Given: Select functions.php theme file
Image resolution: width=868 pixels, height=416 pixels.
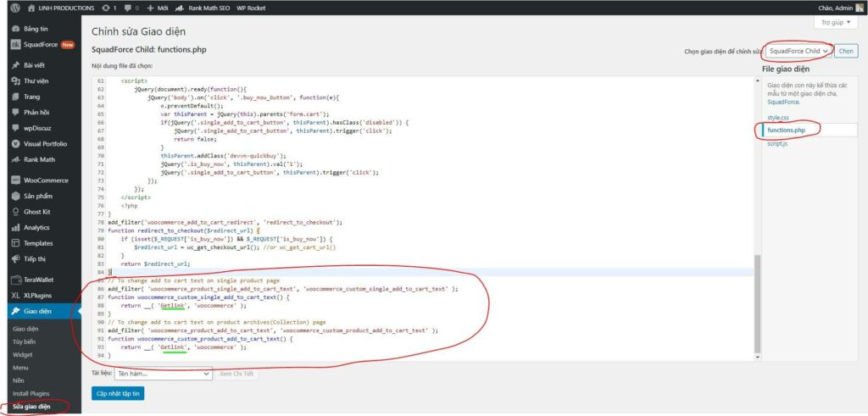Looking at the screenshot, I should coord(786,130).
